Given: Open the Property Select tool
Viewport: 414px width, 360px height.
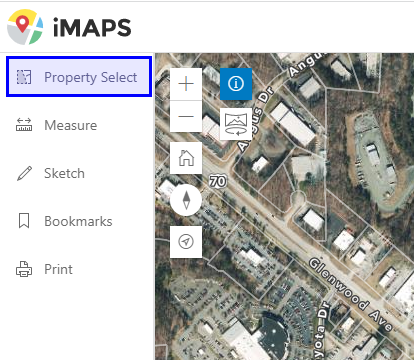Looking at the screenshot, I should pyautogui.click(x=79, y=77).
